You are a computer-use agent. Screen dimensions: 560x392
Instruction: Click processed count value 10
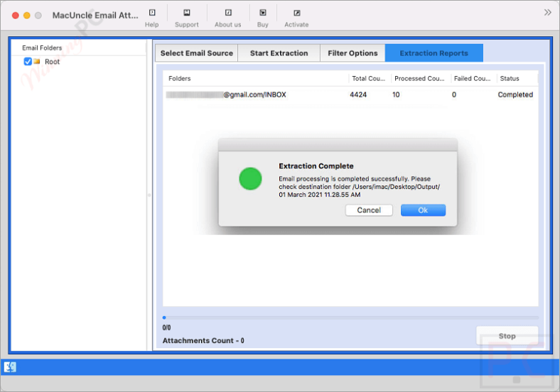coord(396,94)
